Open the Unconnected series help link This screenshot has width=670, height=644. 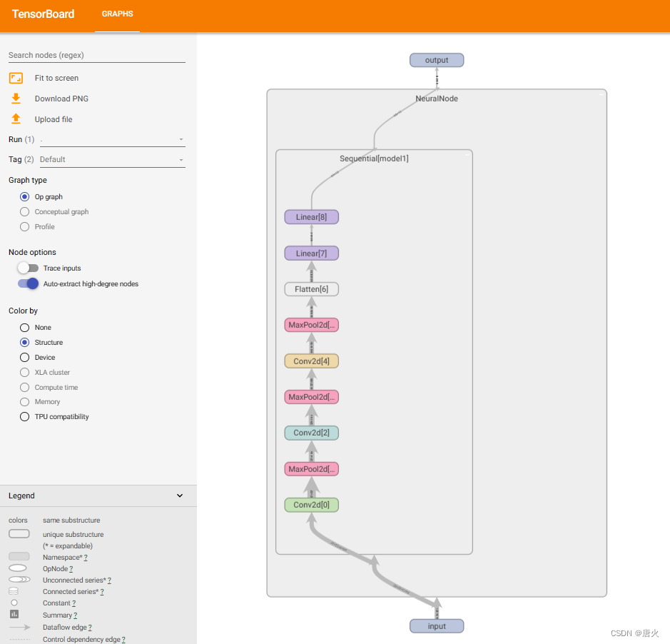[109, 580]
